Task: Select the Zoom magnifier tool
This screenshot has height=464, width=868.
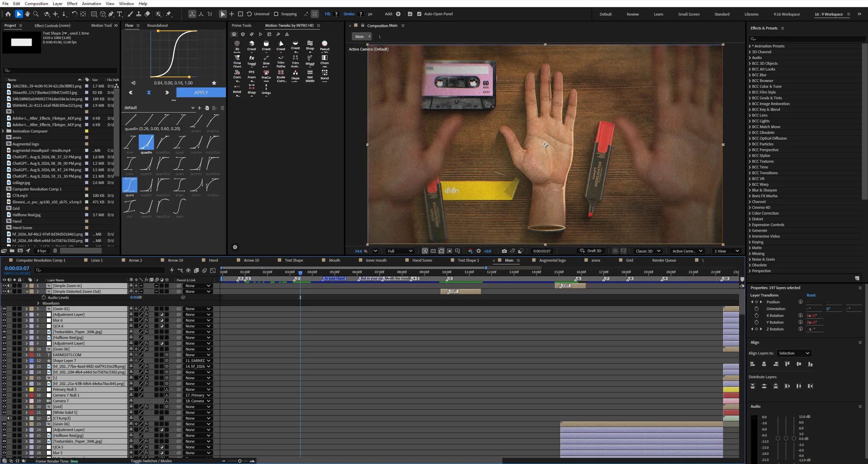Action: [x=36, y=14]
